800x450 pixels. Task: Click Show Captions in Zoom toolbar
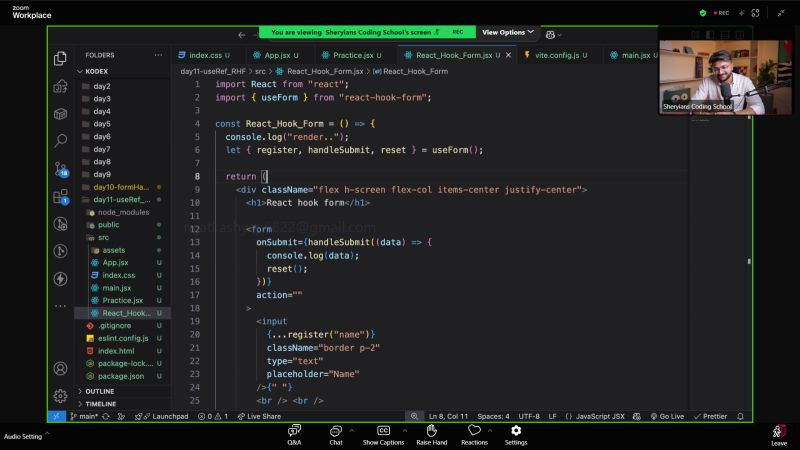[x=383, y=435]
